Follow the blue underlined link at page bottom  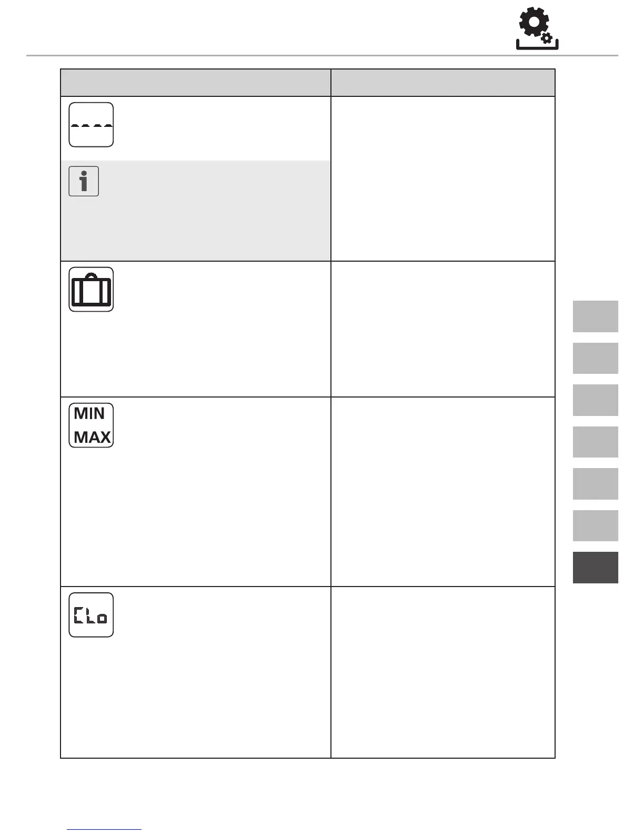click(104, 830)
